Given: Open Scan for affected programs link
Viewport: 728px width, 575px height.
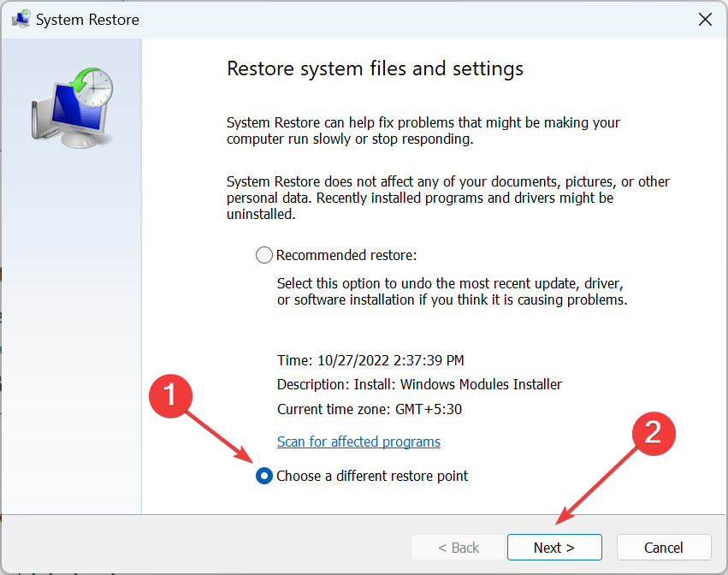Looking at the screenshot, I should click(358, 442).
